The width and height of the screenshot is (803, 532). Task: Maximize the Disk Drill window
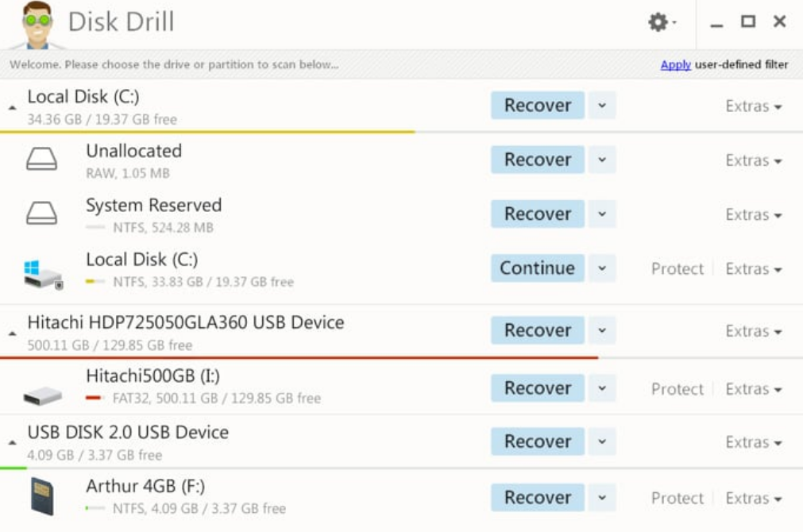pos(747,22)
